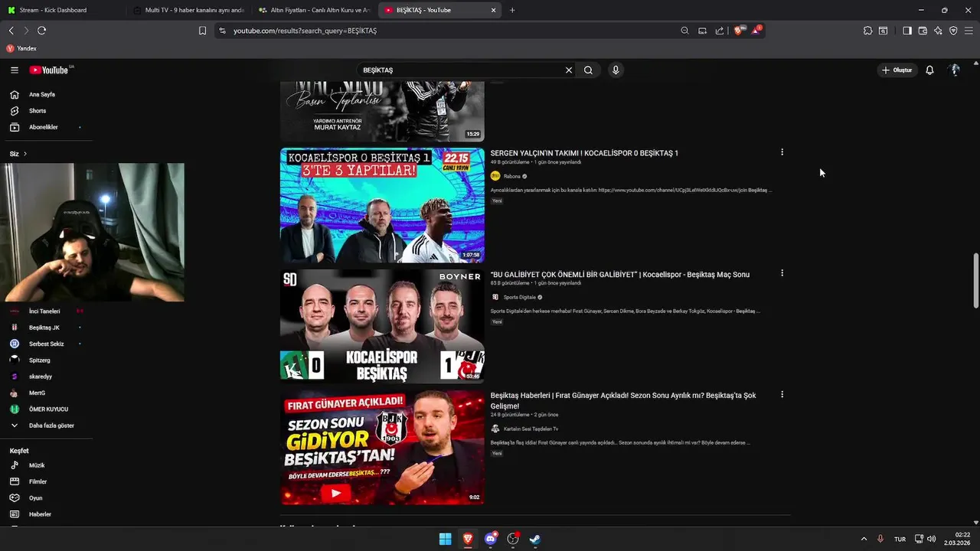Reload the current page
Screen dimensions: 980x551
tap(41, 31)
